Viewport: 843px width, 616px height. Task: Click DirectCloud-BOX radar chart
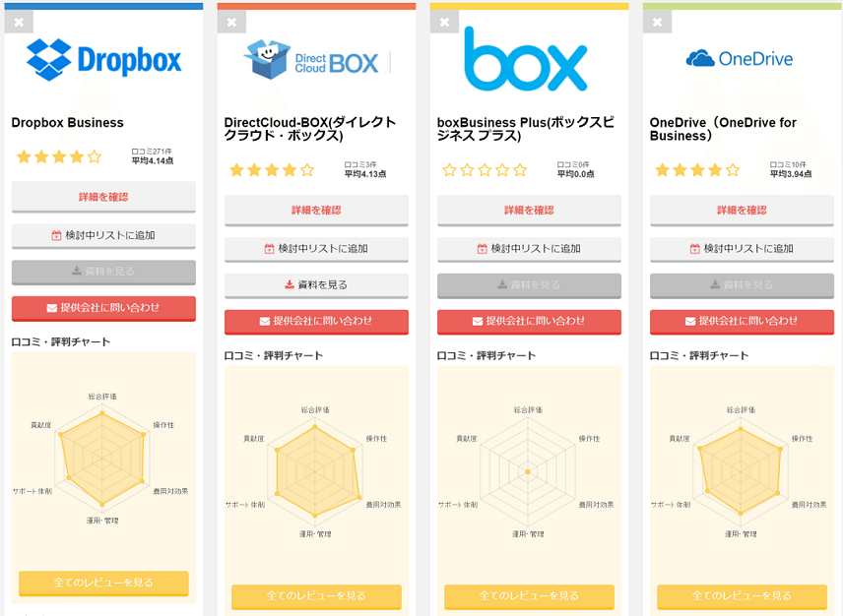[315, 471]
